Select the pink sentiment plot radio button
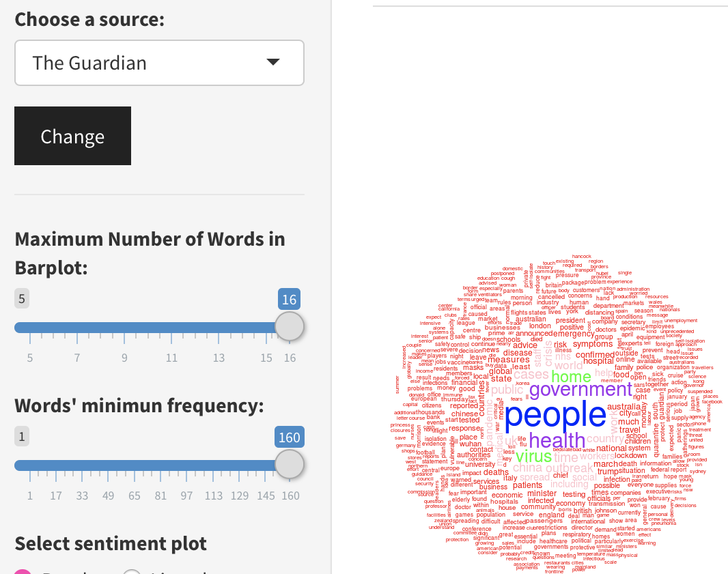This screenshot has width=728, height=574. pyautogui.click(x=23, y=572)
